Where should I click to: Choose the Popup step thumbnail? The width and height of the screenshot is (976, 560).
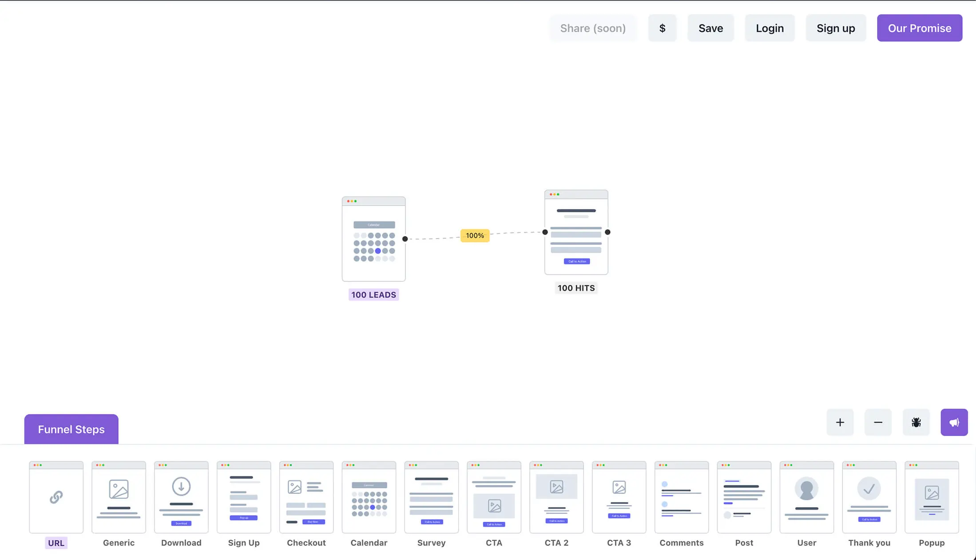point(932,497)
